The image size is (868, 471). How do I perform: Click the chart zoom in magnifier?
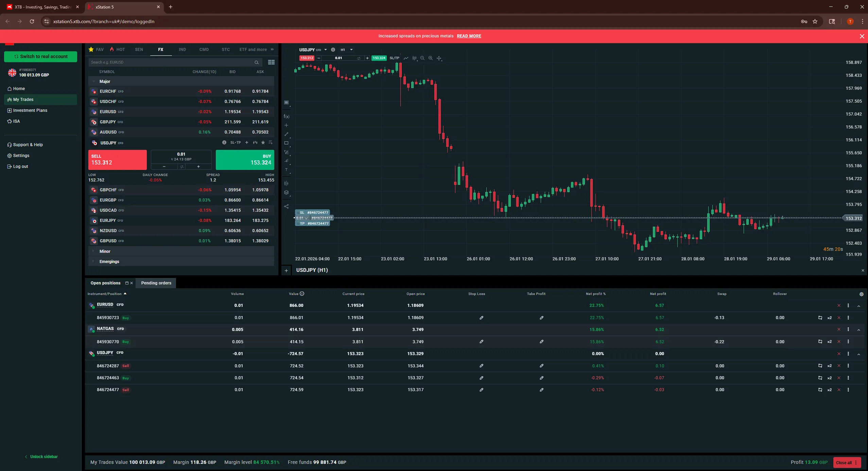pyautogui.click(x=431, y=58)
